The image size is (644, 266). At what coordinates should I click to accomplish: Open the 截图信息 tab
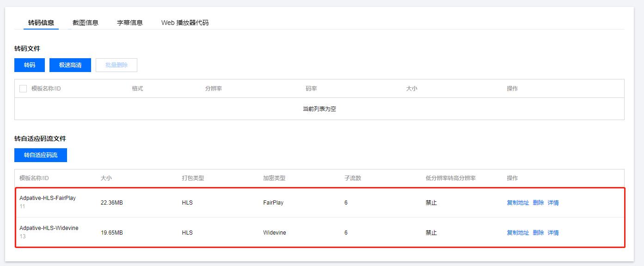[86, 22]
